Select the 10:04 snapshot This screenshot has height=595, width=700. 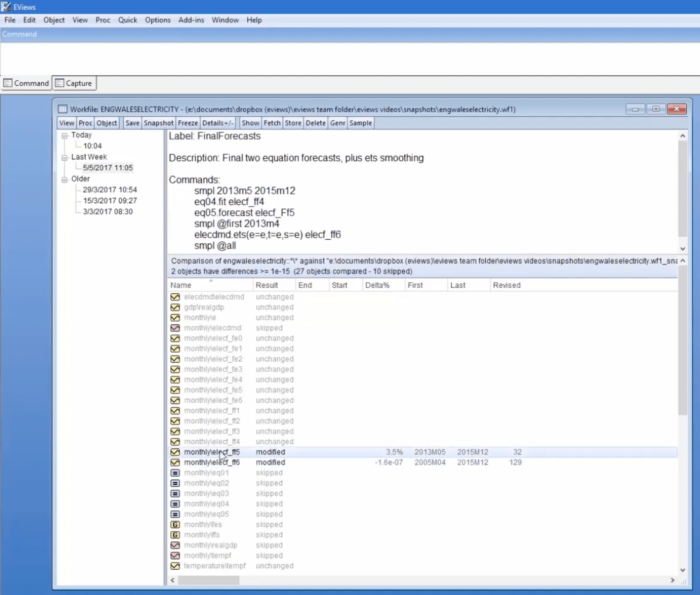(92, 146)
